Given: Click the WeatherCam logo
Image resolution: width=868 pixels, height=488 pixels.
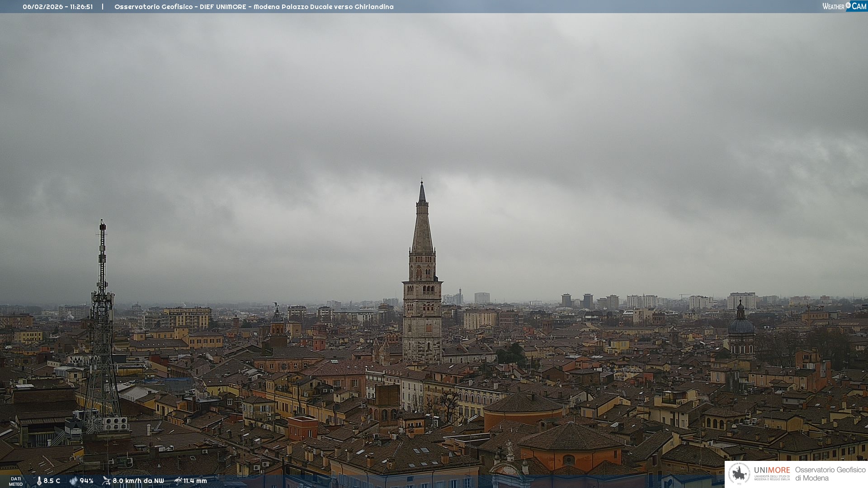Looking at the screenshot, I should pyautogui.click(x=844, y=6).
